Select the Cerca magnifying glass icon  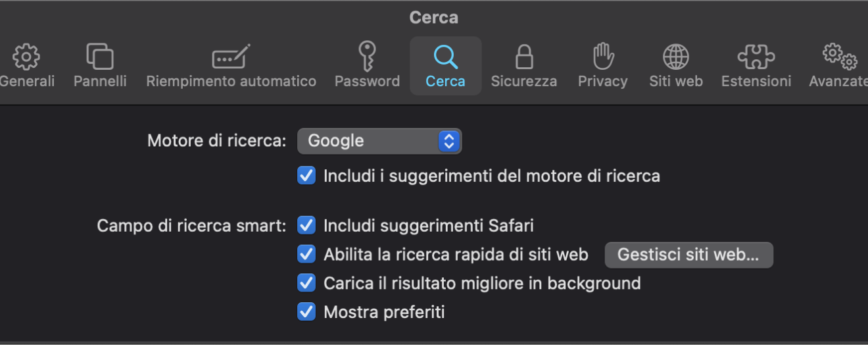click(x=446, y=57)
